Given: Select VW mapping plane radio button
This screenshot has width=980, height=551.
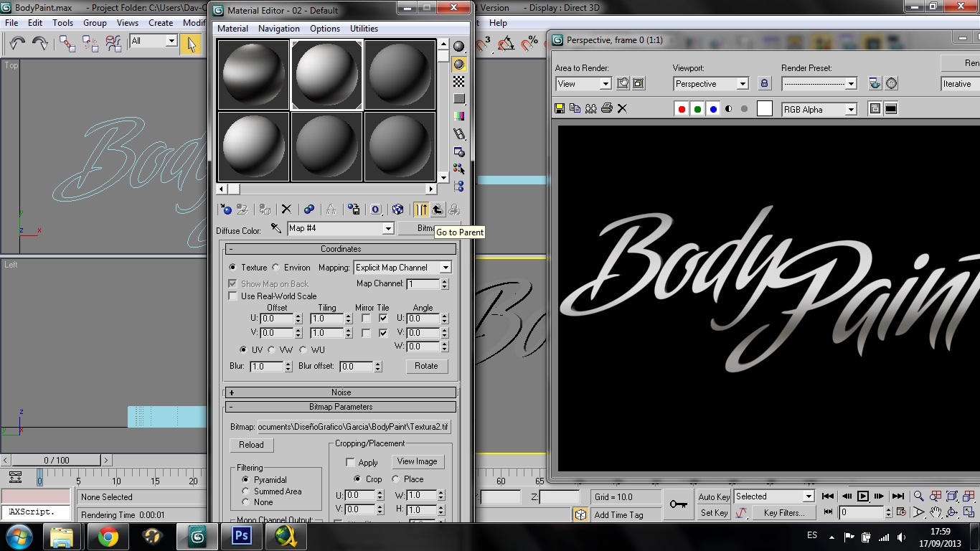Looking at the screenshot, I should point(272,350).
